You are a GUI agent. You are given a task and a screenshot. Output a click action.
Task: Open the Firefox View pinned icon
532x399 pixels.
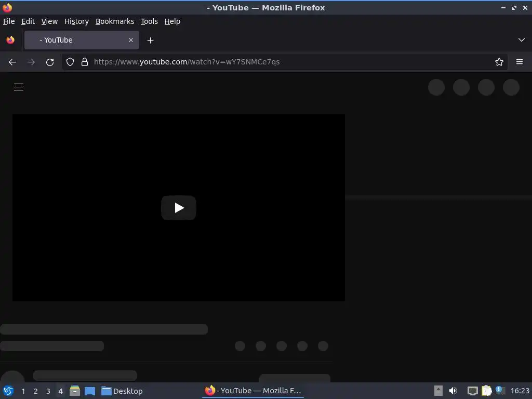10,40
